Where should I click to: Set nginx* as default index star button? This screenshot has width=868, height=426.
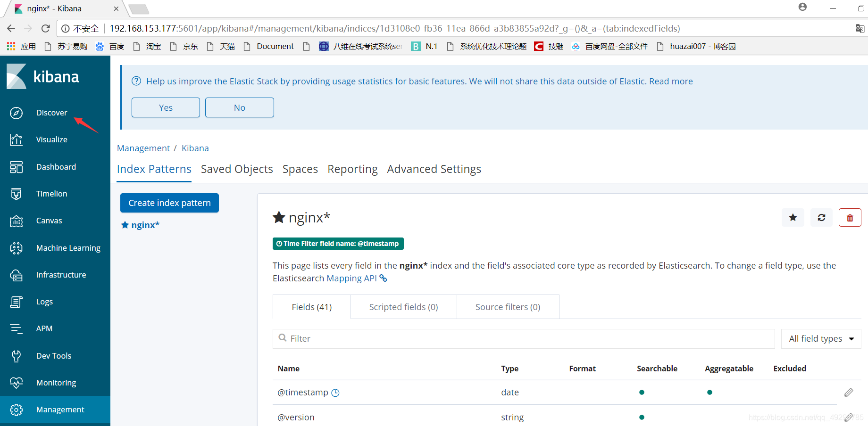pos(793,217)
